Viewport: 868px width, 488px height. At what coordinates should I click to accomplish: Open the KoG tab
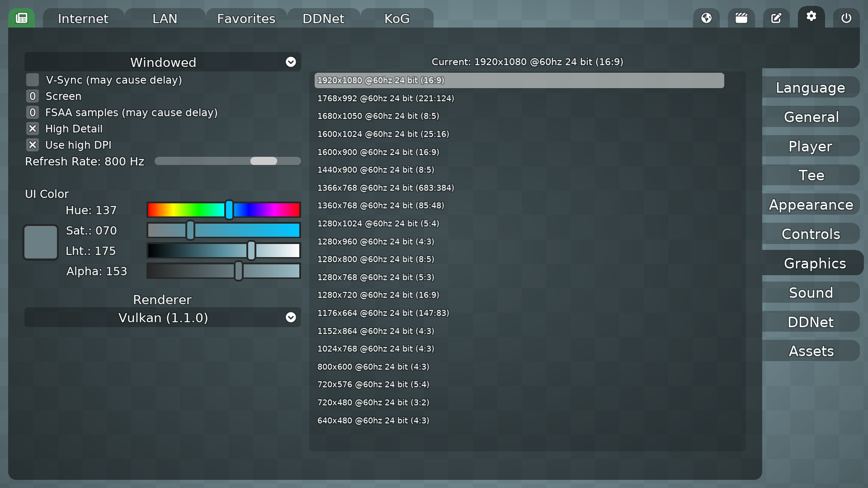pyautogui.click(x=396, y=19)
